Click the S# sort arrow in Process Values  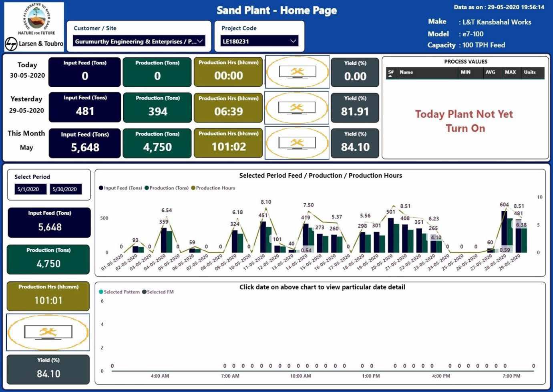(390, 76)
